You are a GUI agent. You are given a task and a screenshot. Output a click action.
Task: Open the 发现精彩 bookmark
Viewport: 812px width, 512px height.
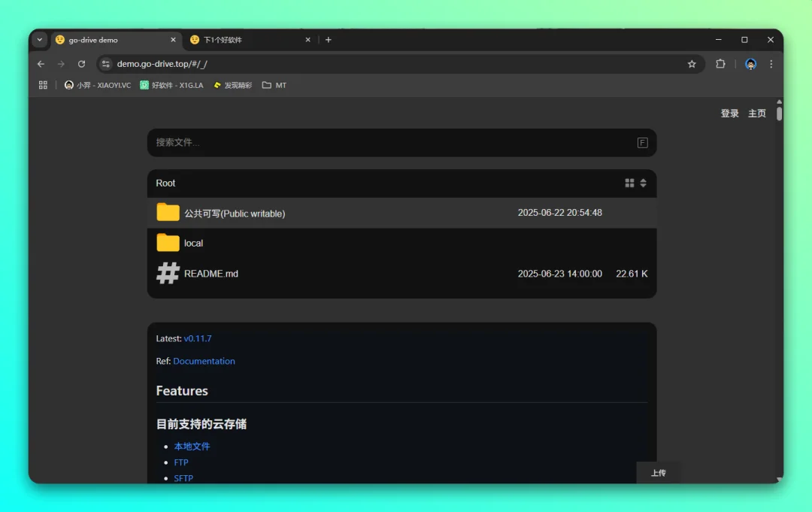(232, 85)
